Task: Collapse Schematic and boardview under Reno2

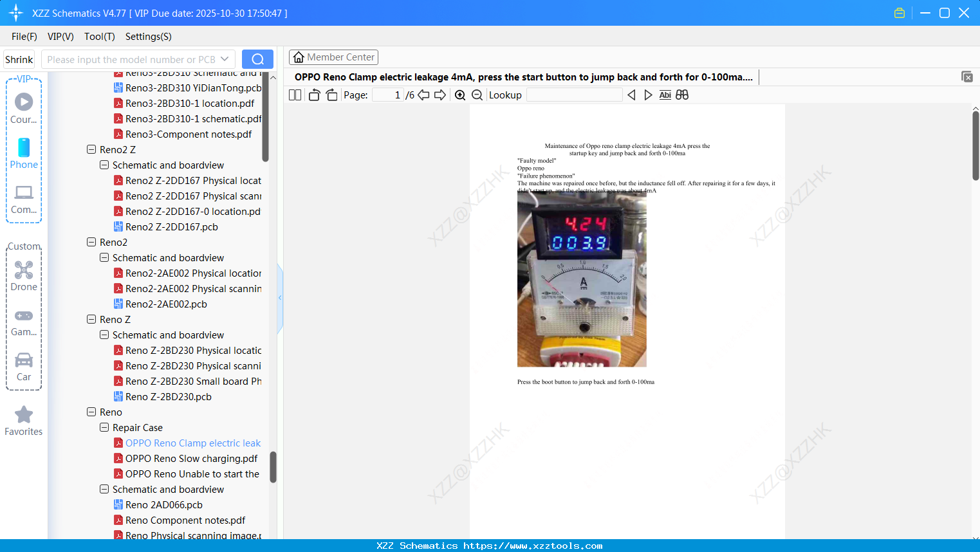Action: tap(104, 257)
